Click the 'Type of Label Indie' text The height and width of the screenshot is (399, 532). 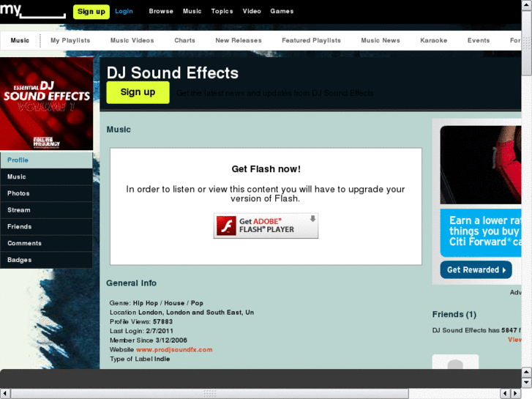coord(140,359)
